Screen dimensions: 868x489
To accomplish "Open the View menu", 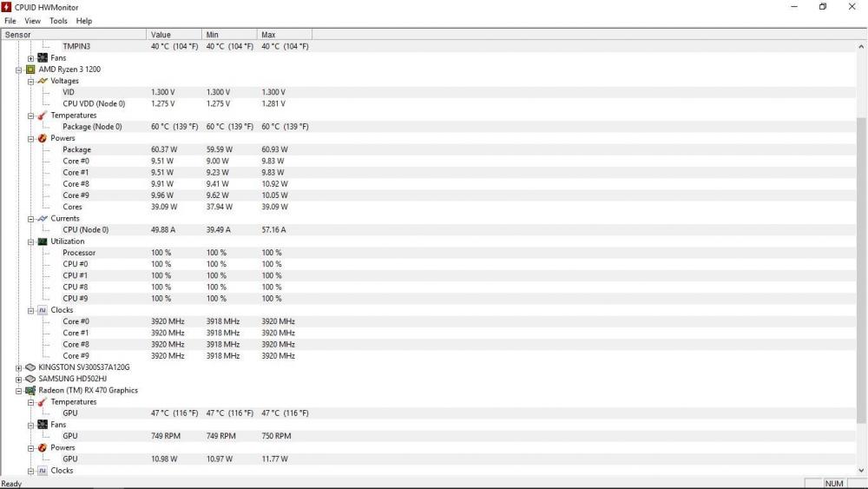I will click(32, 21).
